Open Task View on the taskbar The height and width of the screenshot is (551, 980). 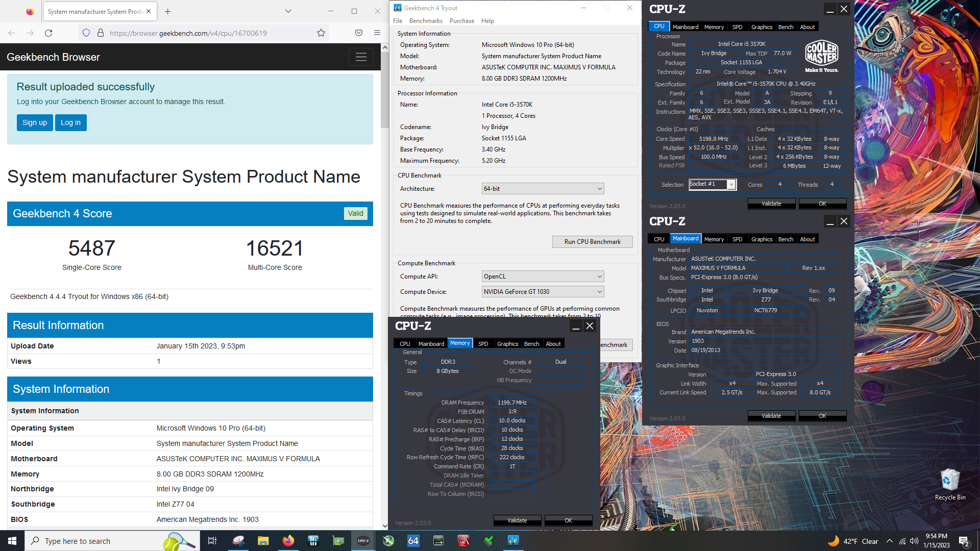pyautogui.click(x=212, y=541)
